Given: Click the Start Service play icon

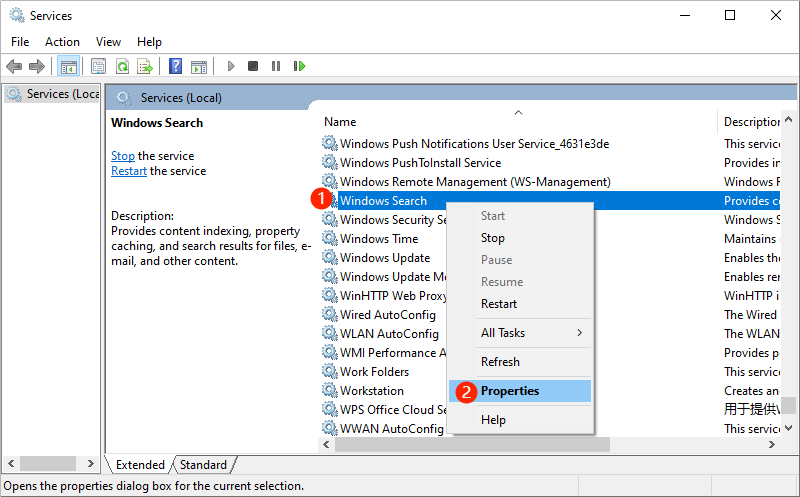Looking at the screenshot, I should (x=231, y=66).
